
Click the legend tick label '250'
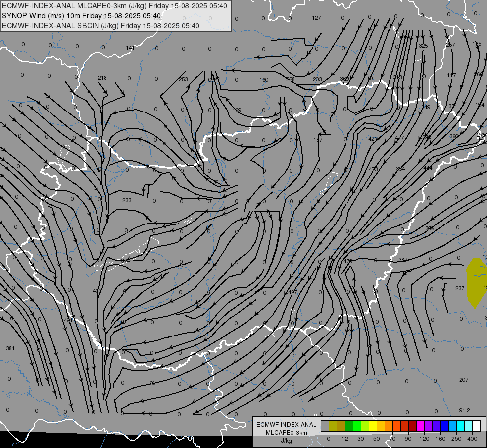tap(456, 439)
